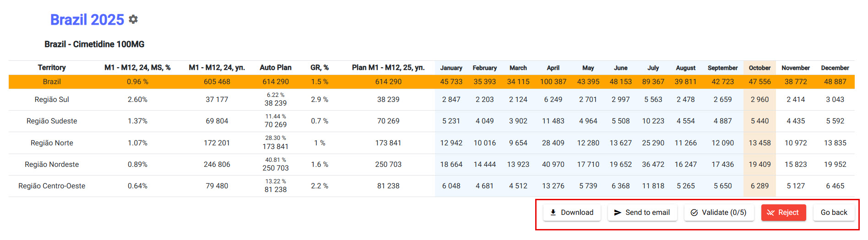
Task: Click the paper plane send icon
Action: tap(618, 213)
